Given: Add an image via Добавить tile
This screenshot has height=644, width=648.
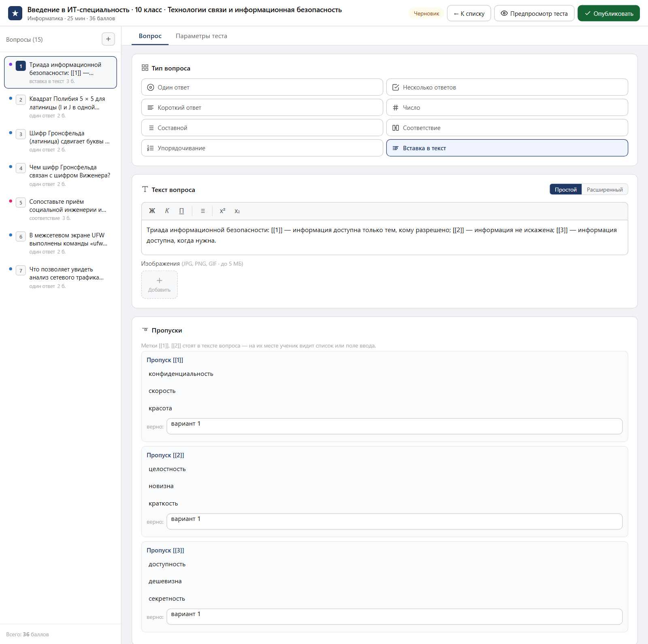Looking at the screenshot, I should (x=159, y=285).
